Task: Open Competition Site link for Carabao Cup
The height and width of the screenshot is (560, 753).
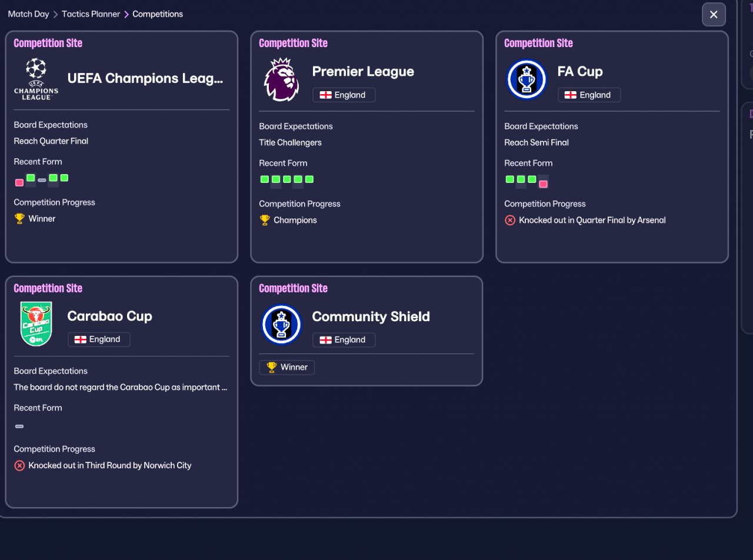Action: click(48, 288)
